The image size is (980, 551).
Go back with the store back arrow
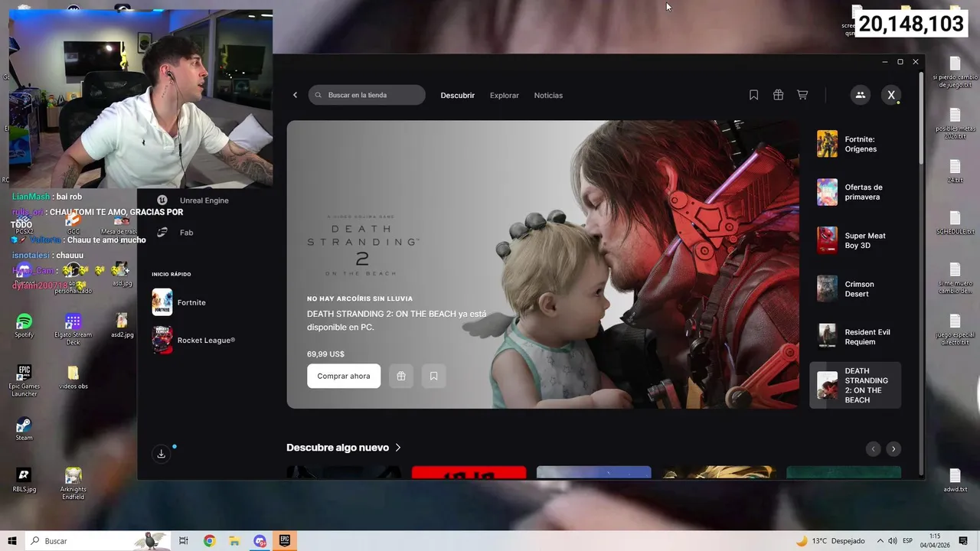(x=295, y=95)
